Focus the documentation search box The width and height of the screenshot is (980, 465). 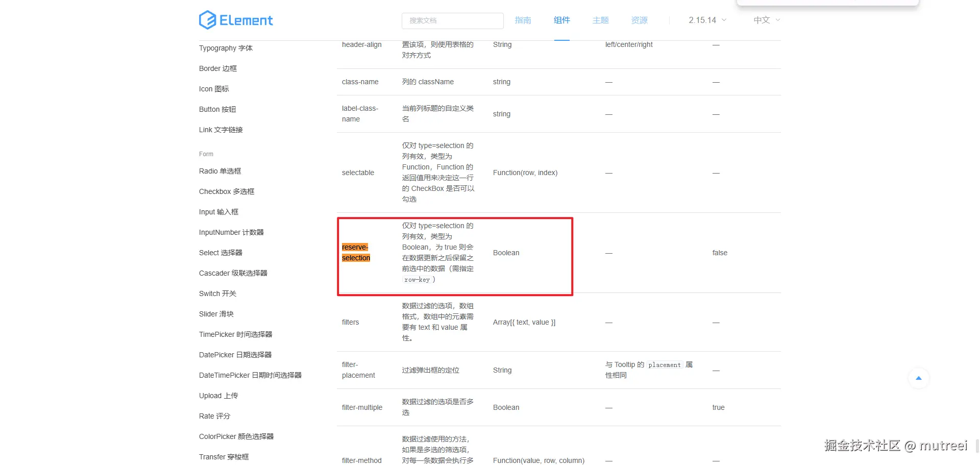coord(452,20)
